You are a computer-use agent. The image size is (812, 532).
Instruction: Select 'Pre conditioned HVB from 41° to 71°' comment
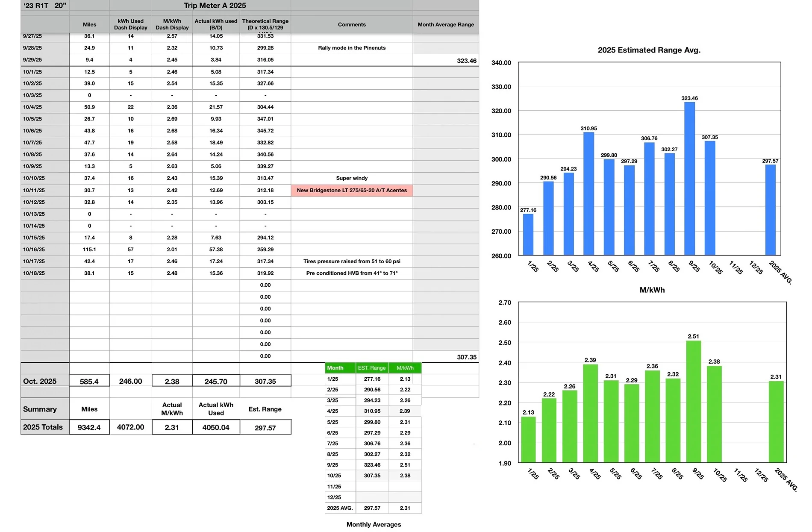pos(352,273)
